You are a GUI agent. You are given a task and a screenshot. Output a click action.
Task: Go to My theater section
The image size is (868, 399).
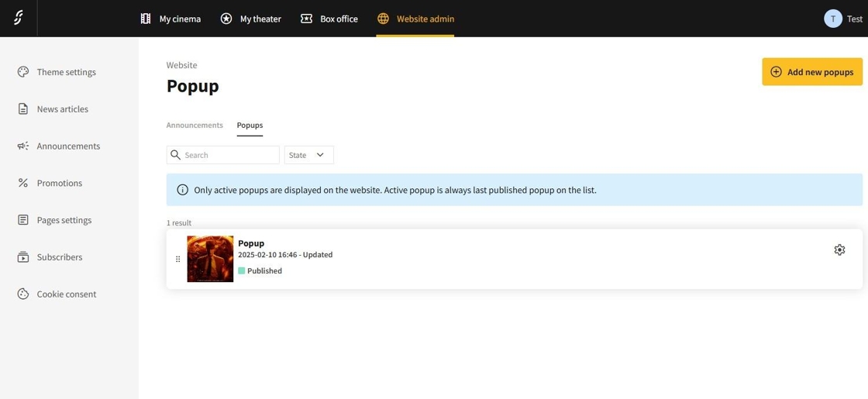coord(250,19)
